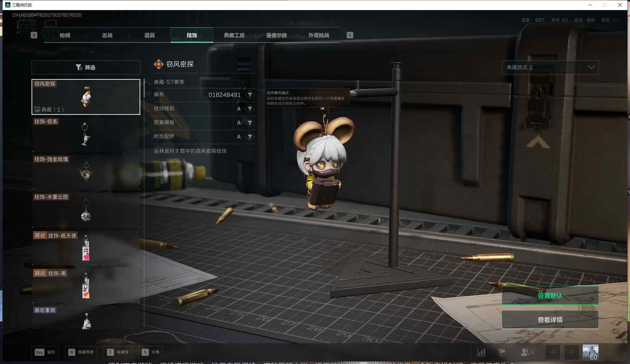The height and width of the screenshot is (364, 630).
Task: Open the stats bar chart icon
Action: point(481,352)
